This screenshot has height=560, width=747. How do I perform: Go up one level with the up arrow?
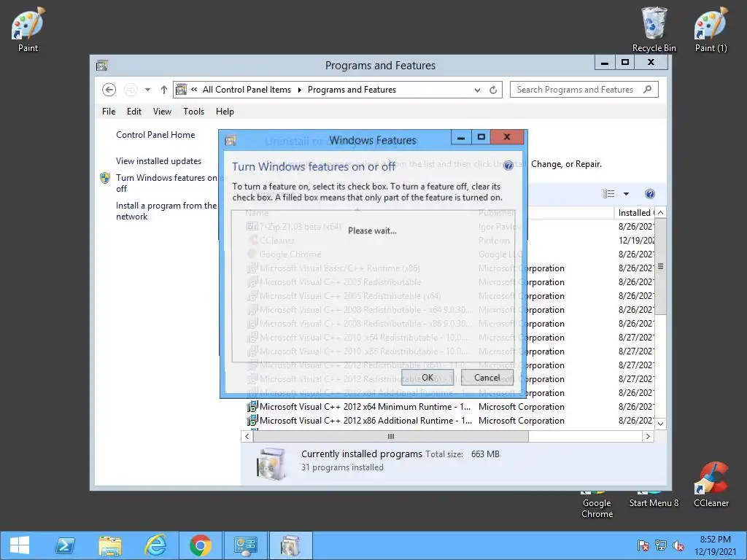pyautogui.click(x=164, y=90)
